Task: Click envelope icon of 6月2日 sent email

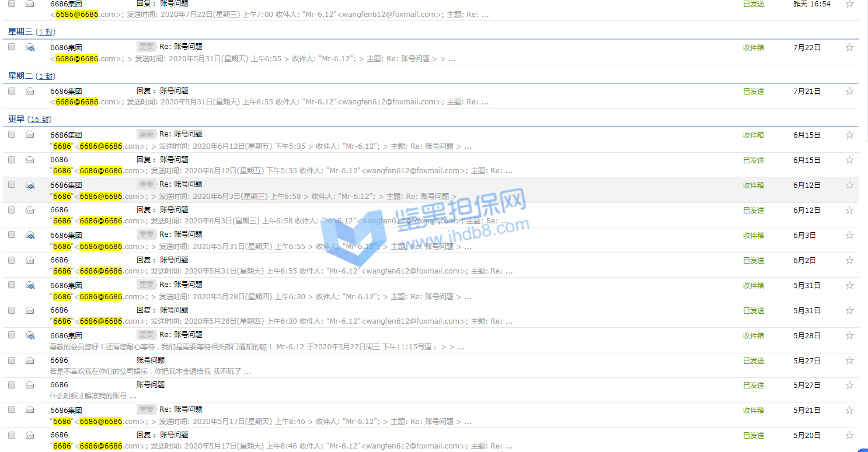Action: point(30,260)
